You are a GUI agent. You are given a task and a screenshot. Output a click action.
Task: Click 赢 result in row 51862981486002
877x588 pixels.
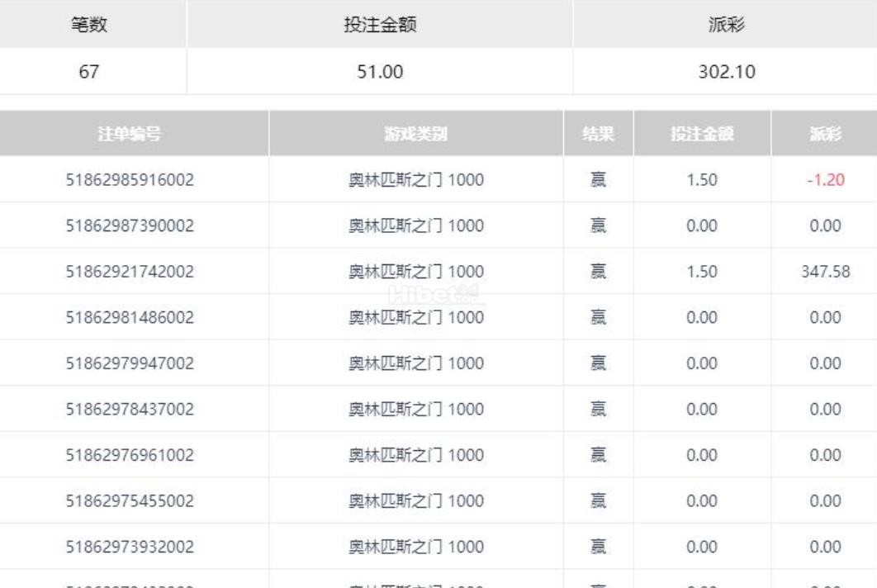click(598, 317)
